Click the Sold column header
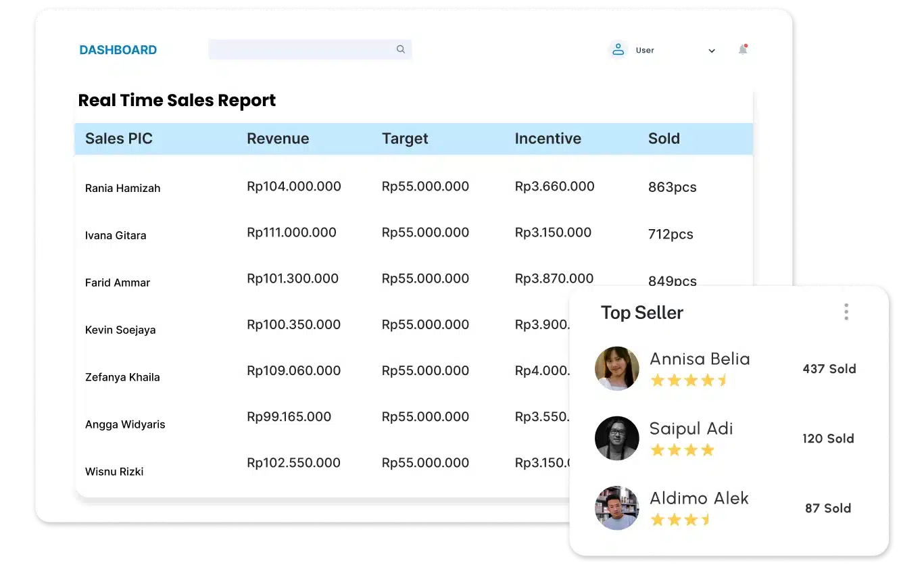924x565 pixels. 664,138
